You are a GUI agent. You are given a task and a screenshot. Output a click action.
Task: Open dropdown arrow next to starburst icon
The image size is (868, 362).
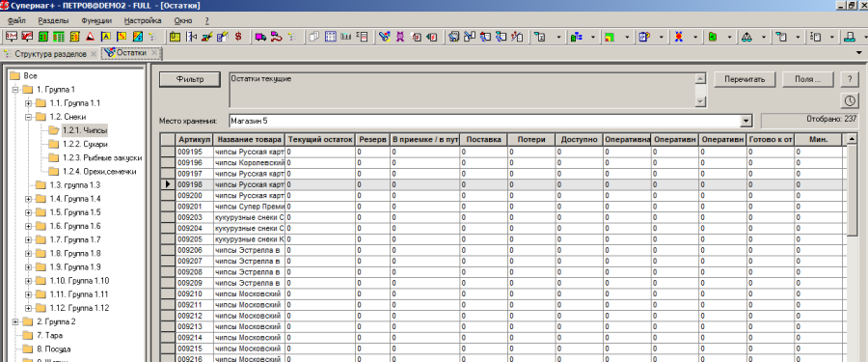695,37
